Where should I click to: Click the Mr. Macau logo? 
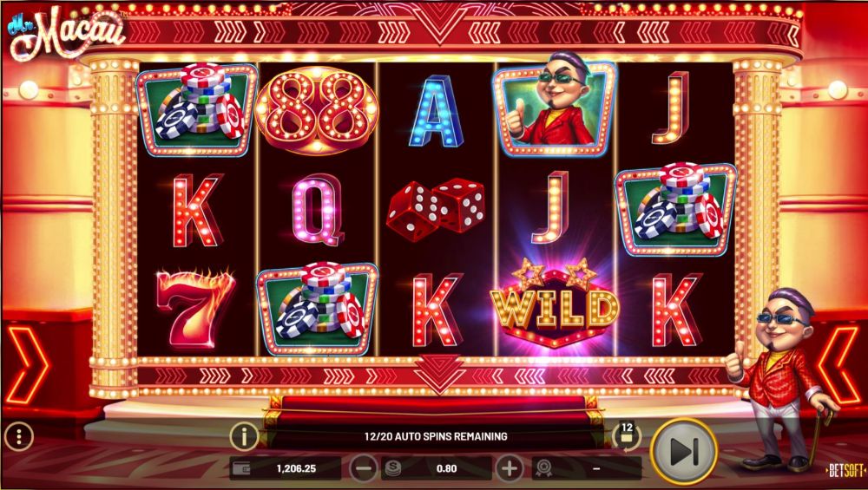[x=65, y=32]
